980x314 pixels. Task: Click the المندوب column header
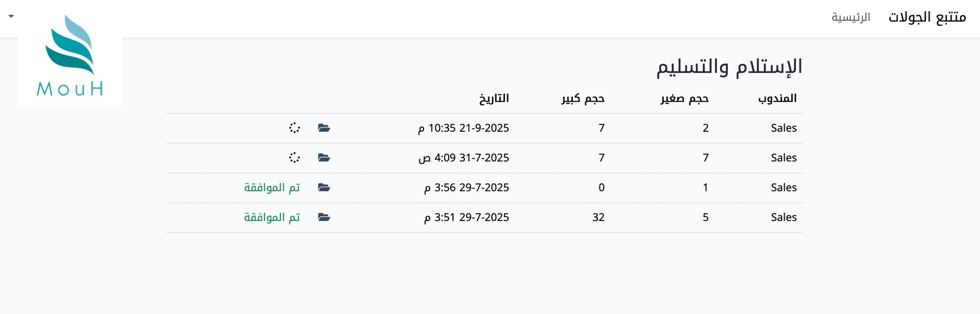point(777,98)
